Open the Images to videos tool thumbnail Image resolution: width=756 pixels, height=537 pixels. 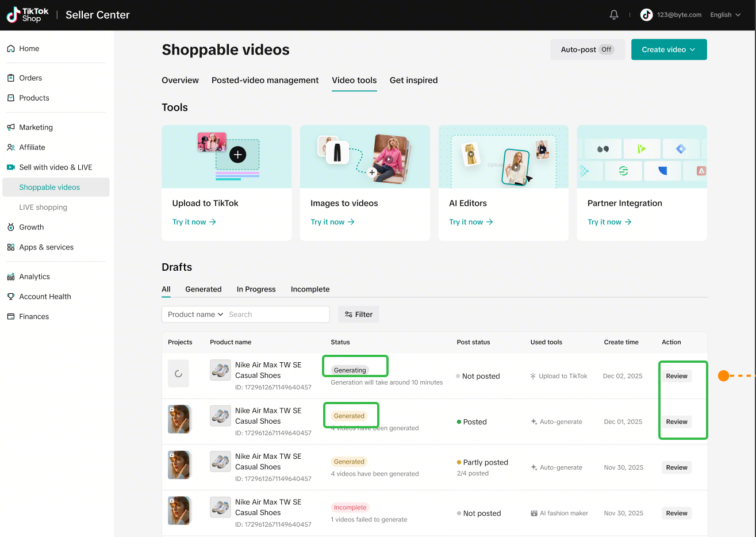(x=364, y=157)
